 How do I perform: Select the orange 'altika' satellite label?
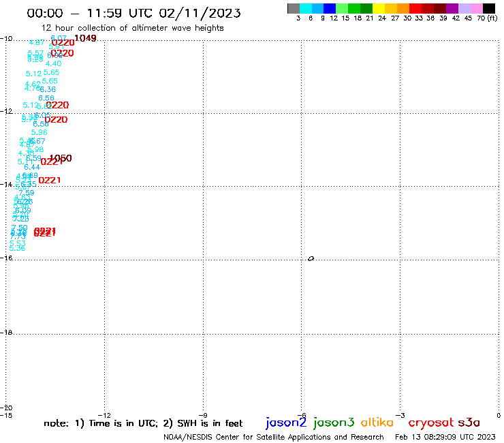click(x=377, y=422)
